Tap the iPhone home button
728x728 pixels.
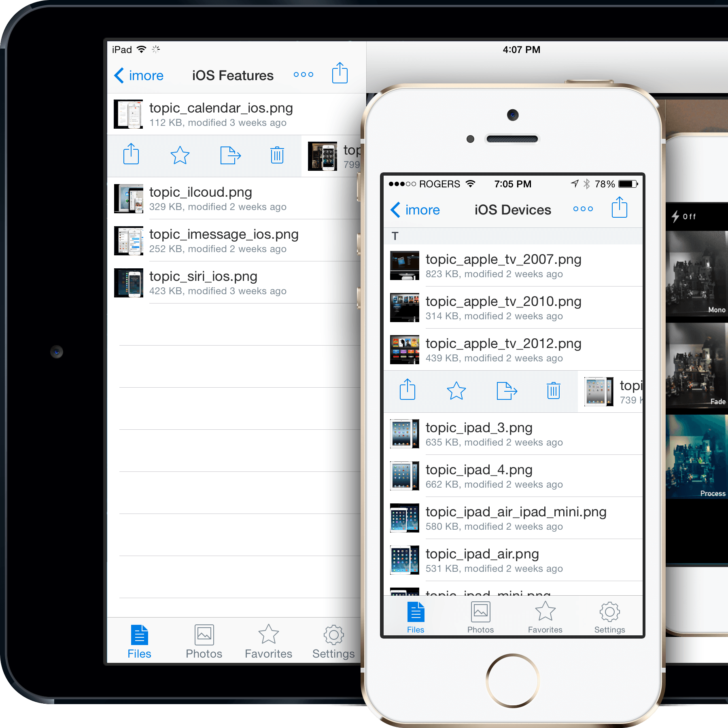click(513, 681)
